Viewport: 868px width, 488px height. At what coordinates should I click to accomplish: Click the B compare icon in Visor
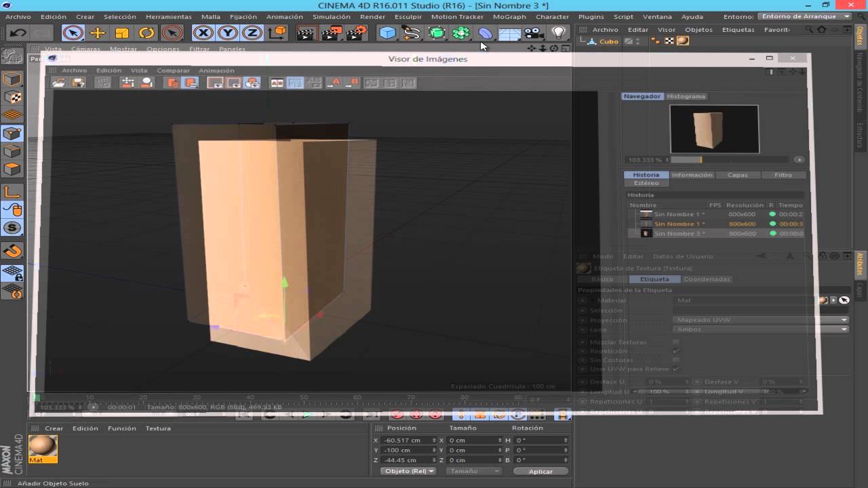coord(351,83)
